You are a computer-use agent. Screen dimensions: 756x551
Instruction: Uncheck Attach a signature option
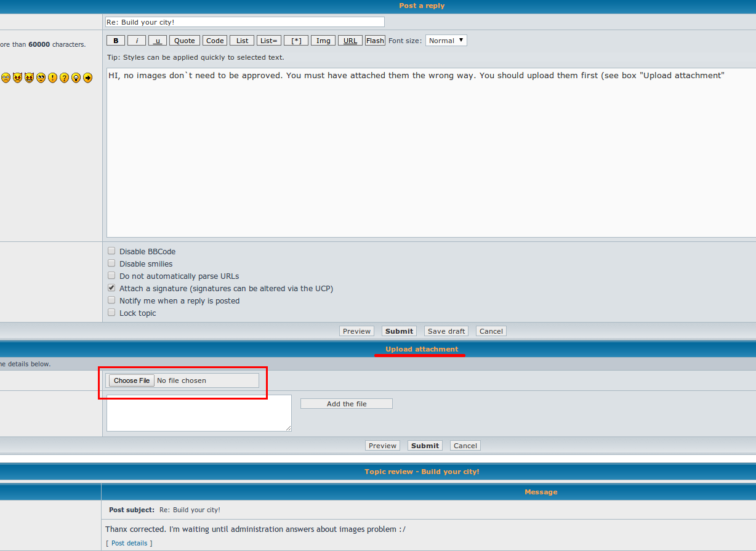pos(111,288)
